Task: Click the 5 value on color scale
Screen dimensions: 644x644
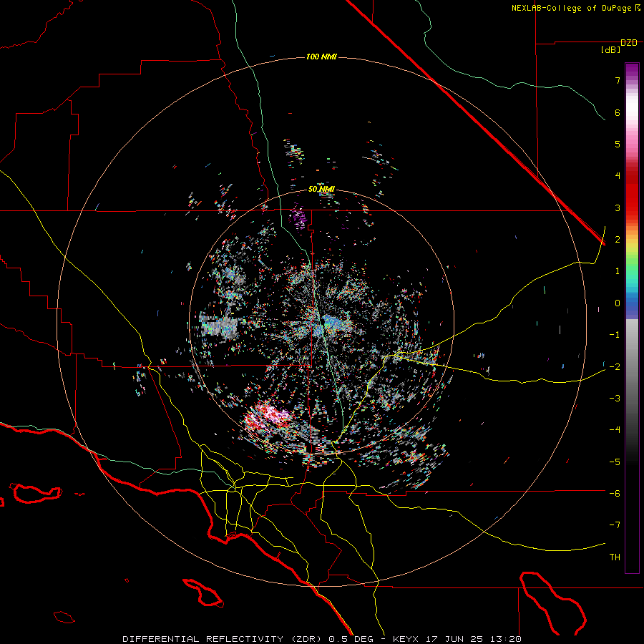Action: [618, 144]
